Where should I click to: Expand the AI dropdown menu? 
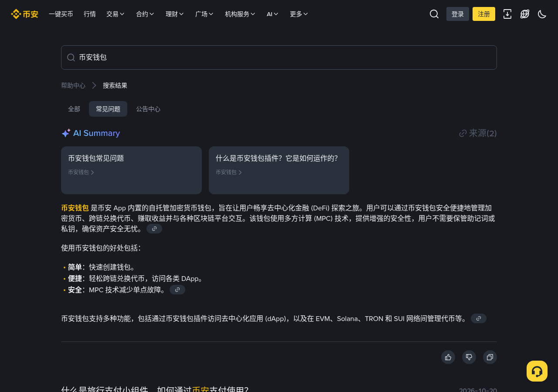point(272,14)
